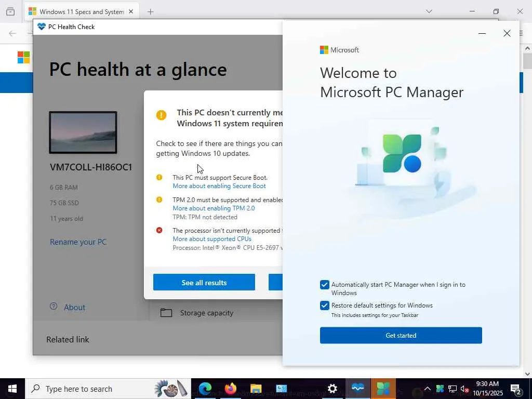Click the muted volume icon in tray

pos(465,389)
